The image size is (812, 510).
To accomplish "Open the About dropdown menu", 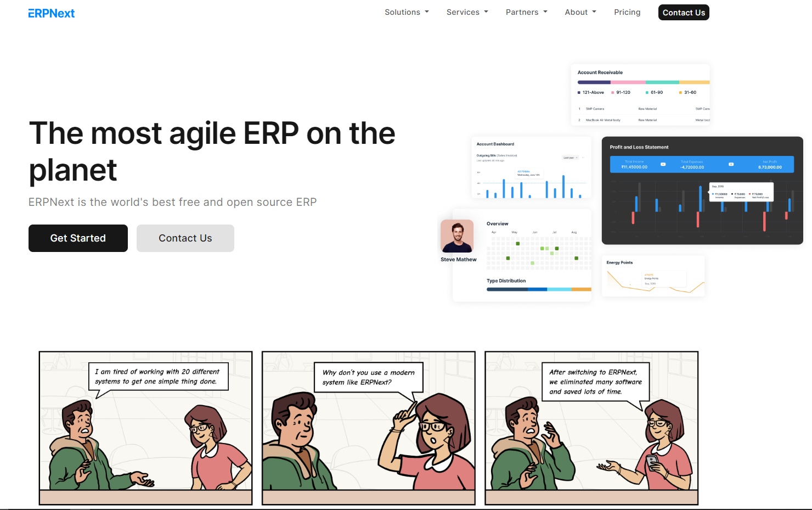I will 580,12.
